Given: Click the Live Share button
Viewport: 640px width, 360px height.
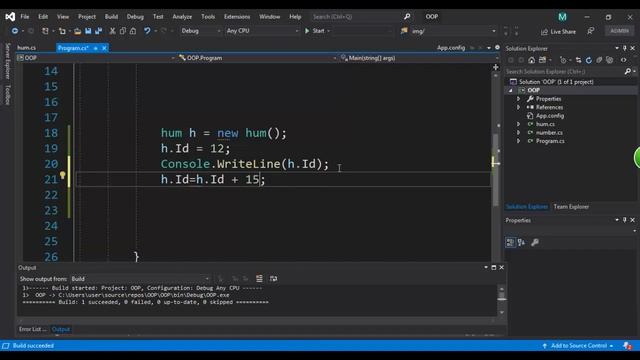Looking at the screenshot, I should point(558,31).
